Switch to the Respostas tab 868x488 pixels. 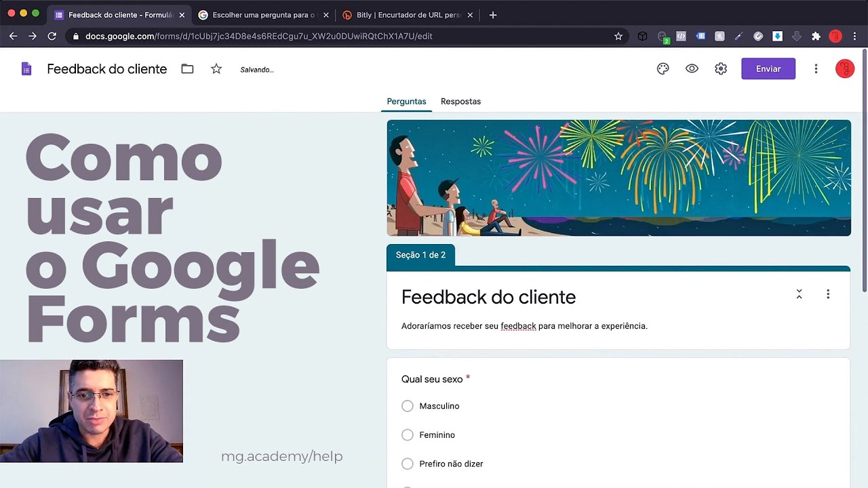(460, 102)
